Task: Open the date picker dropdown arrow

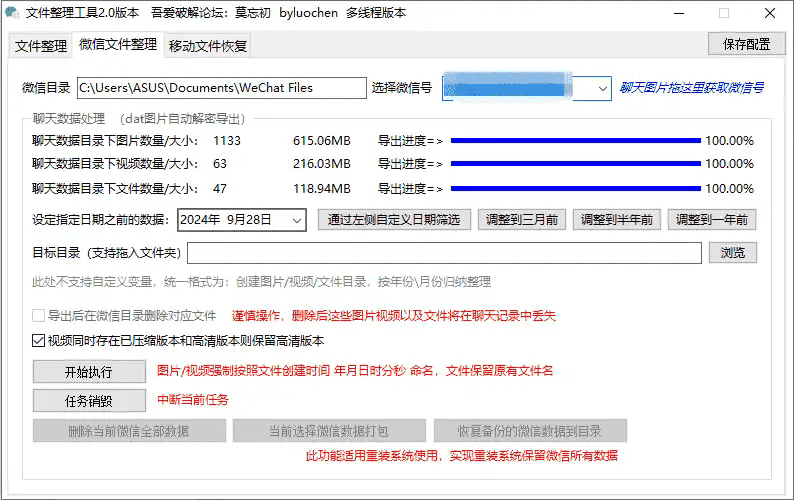Action: click(x=297, y=220)
